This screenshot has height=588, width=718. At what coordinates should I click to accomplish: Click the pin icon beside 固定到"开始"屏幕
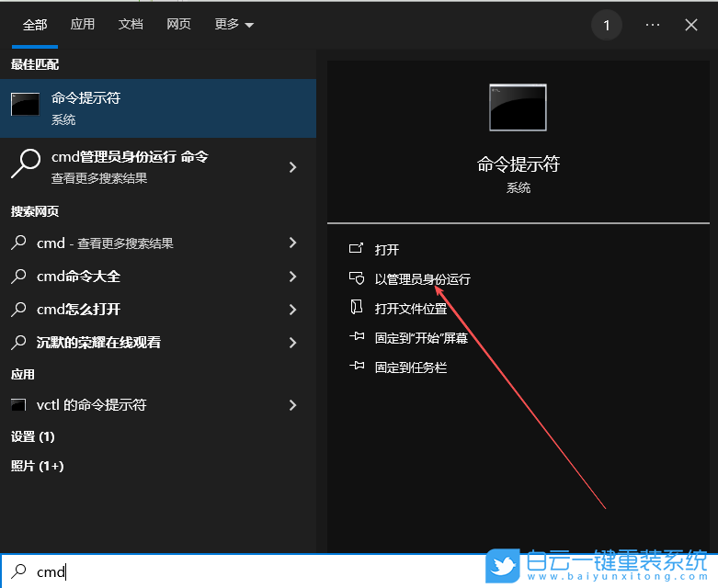click(357, 337)
